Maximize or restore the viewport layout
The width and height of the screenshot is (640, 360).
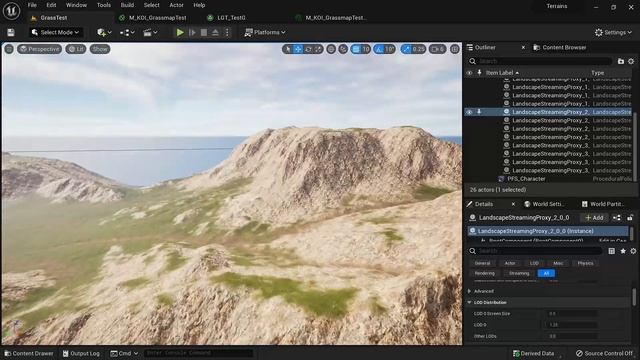click(x=455, y=49)
